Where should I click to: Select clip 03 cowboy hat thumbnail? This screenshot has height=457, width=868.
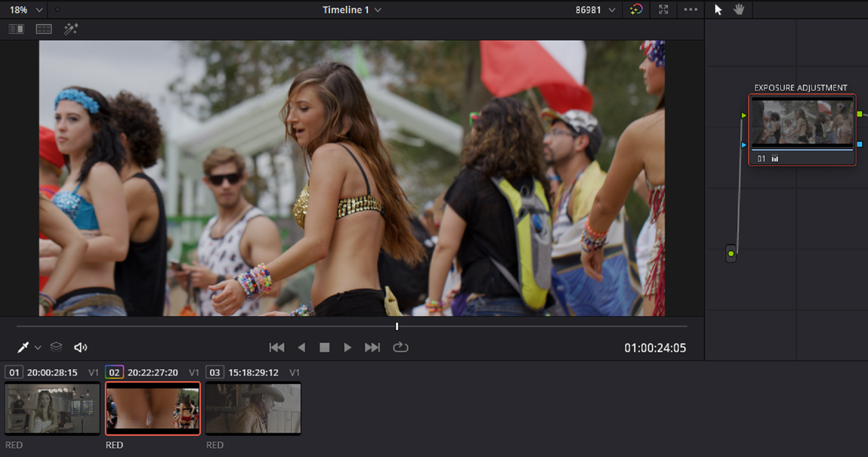point(253,408)
